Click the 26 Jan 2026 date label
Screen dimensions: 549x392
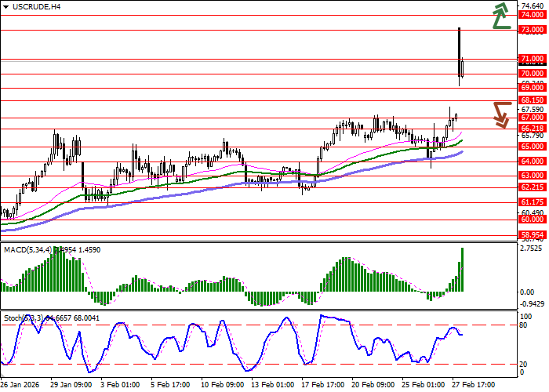coord(20,385)
